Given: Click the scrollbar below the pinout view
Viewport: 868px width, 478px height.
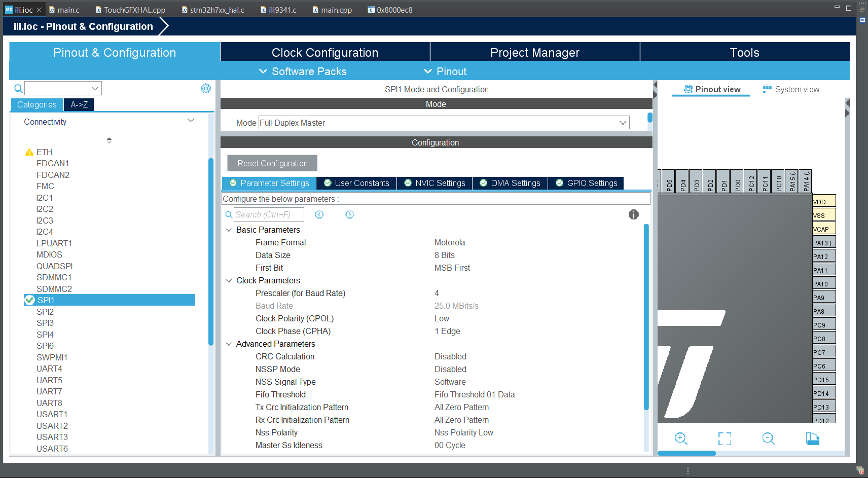Looking at the screenshot, I should pos(687,453).
